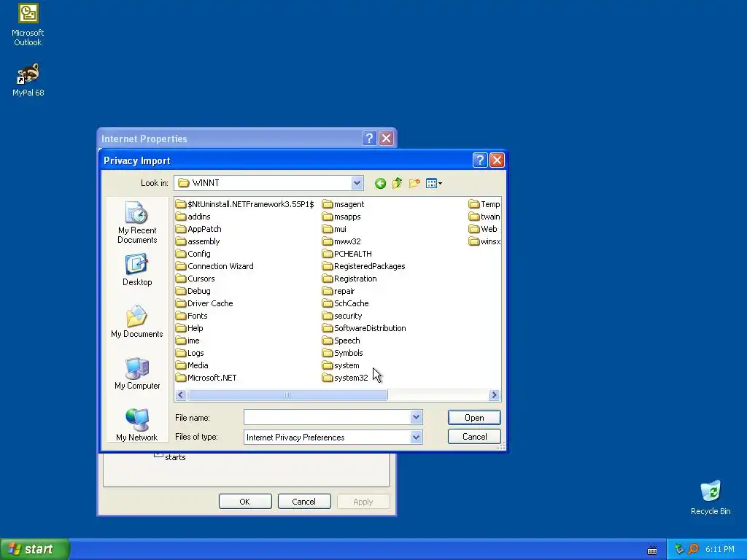Select the Media folder
Viewport: 747px width, 560px height.
[x=192, y=365]
